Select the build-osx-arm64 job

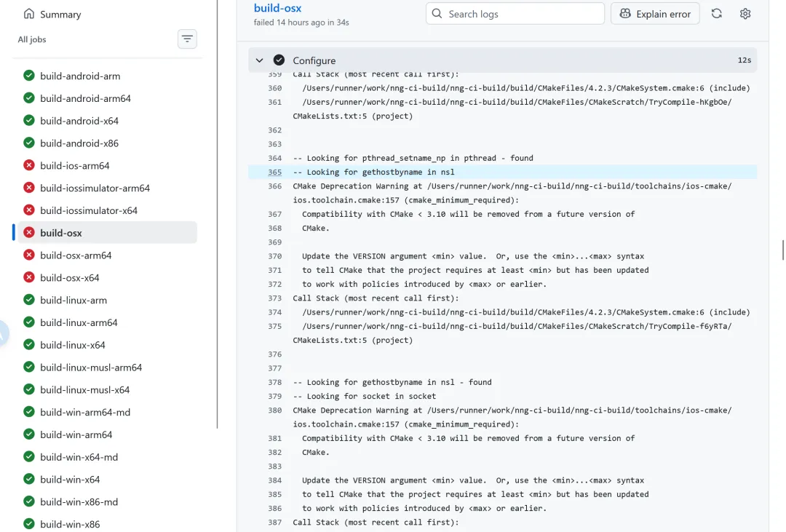76,255
